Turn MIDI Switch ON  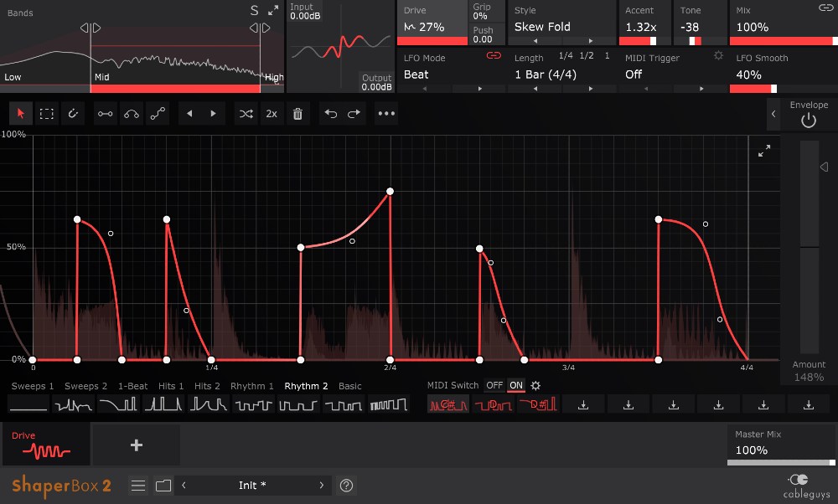point(515,385)
